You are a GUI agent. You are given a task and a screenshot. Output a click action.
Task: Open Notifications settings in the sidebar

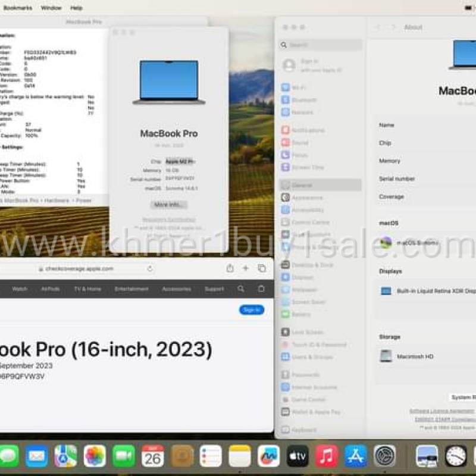pyautogui.click(x=320, y=130)
